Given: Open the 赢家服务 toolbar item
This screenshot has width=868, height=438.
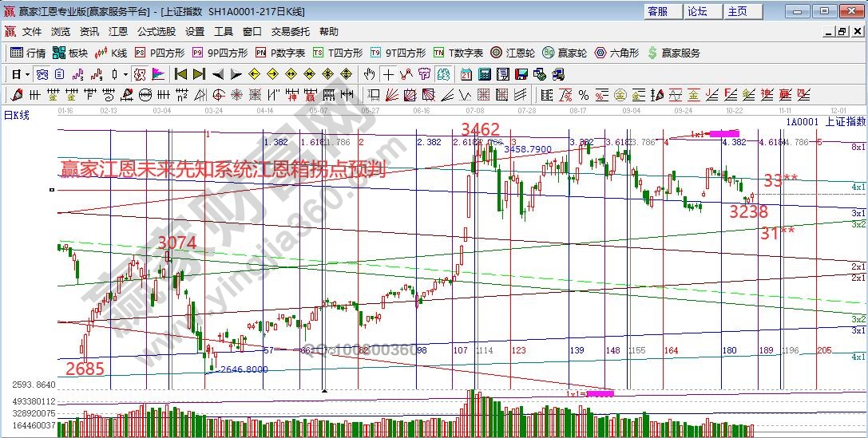Looking at the screenshot, I should click(673, 53).
